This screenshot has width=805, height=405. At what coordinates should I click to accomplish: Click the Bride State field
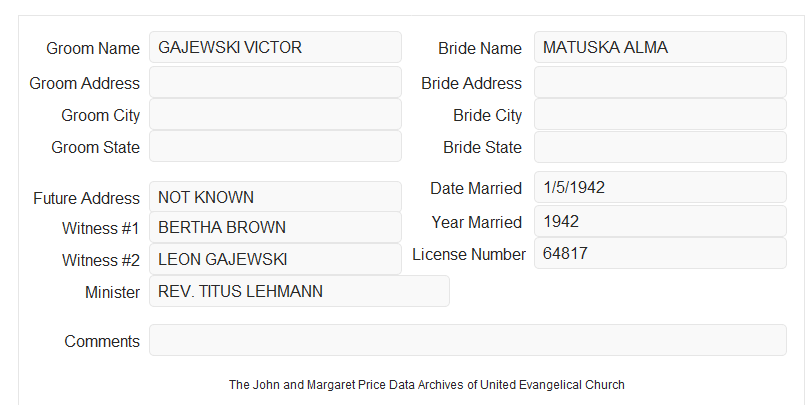[660, 147]
